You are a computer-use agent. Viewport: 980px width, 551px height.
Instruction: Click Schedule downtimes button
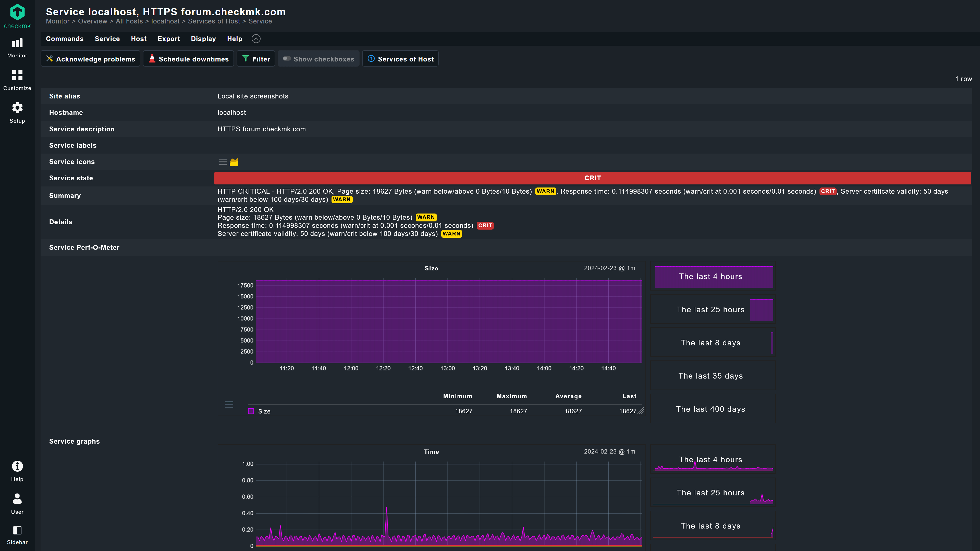click(x=188, y=59)
